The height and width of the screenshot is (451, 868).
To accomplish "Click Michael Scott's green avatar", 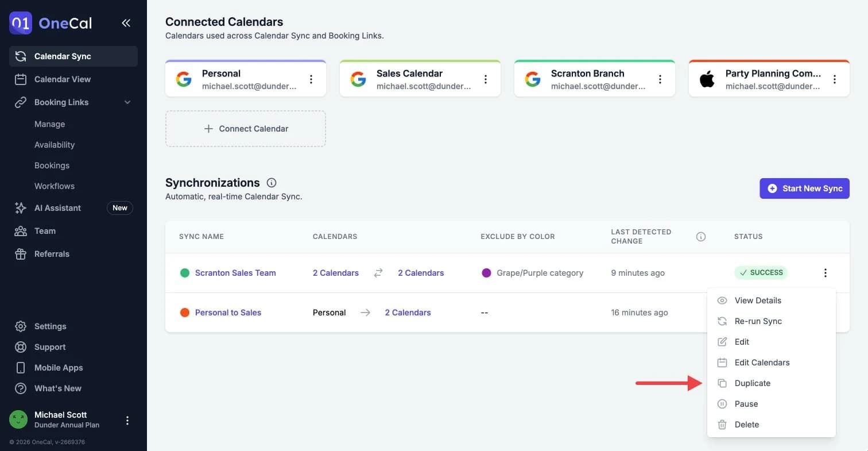I will pos(18,420).
